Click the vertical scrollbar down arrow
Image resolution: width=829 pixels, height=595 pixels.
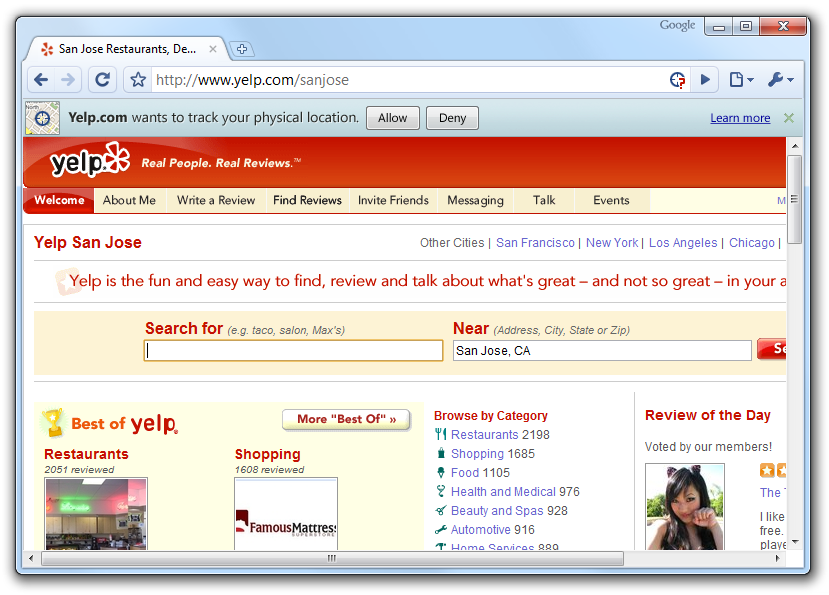pyautogui.click(x=795, y=542)
